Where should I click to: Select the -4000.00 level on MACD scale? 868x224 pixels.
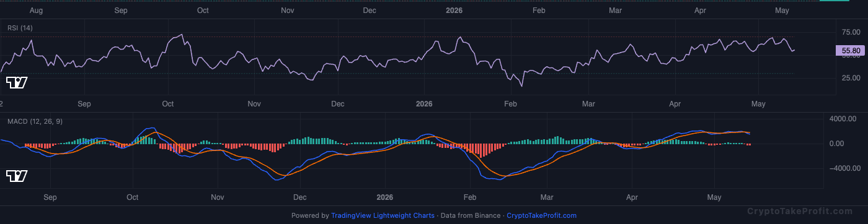pyautogui.click(x=845, y=168)
